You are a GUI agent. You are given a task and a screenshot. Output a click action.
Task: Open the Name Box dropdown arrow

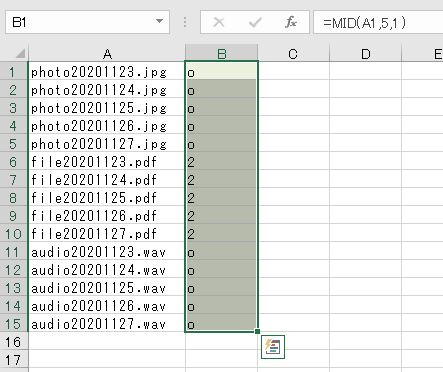pos(160,21)
